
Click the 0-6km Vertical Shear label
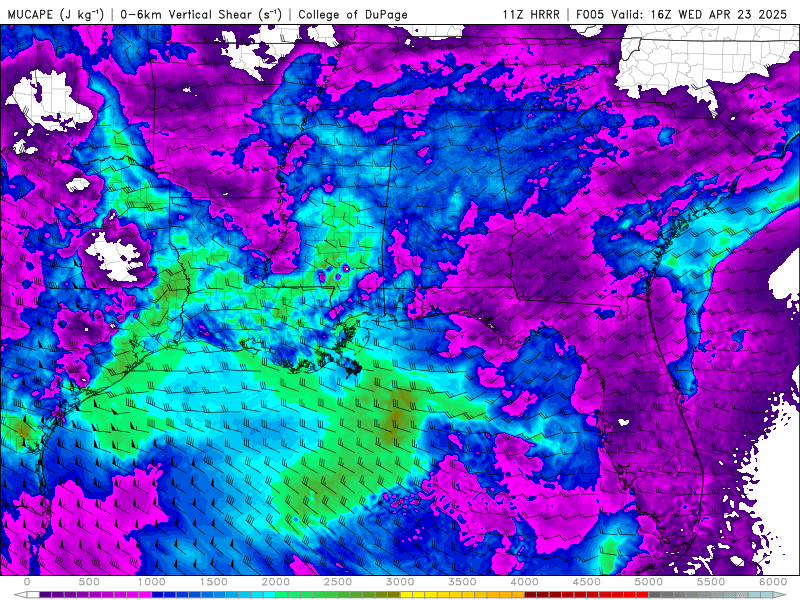201,14
